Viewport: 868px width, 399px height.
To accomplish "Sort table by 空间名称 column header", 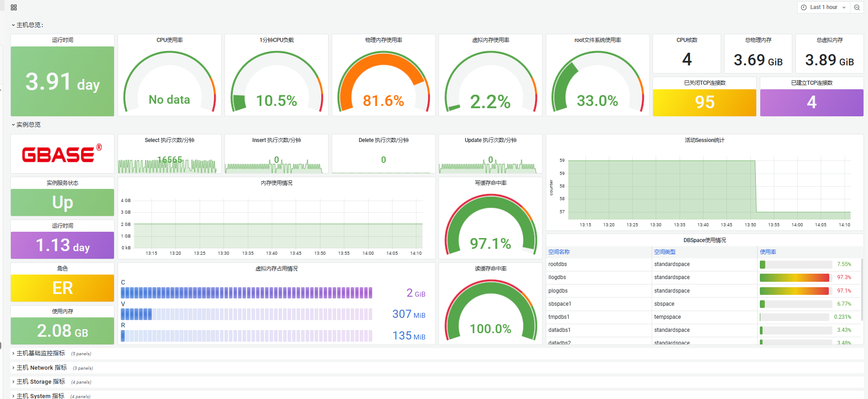I will point(559,252).
